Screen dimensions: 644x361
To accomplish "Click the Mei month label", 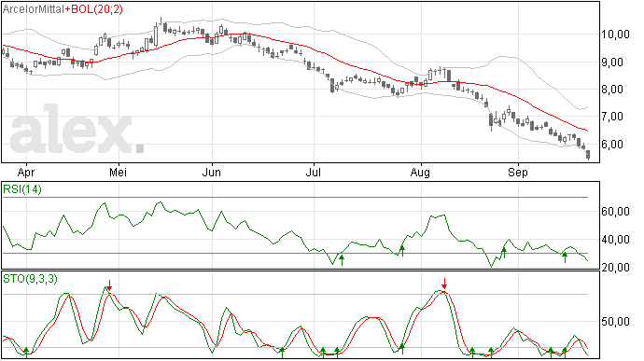I will pos(118,172).
